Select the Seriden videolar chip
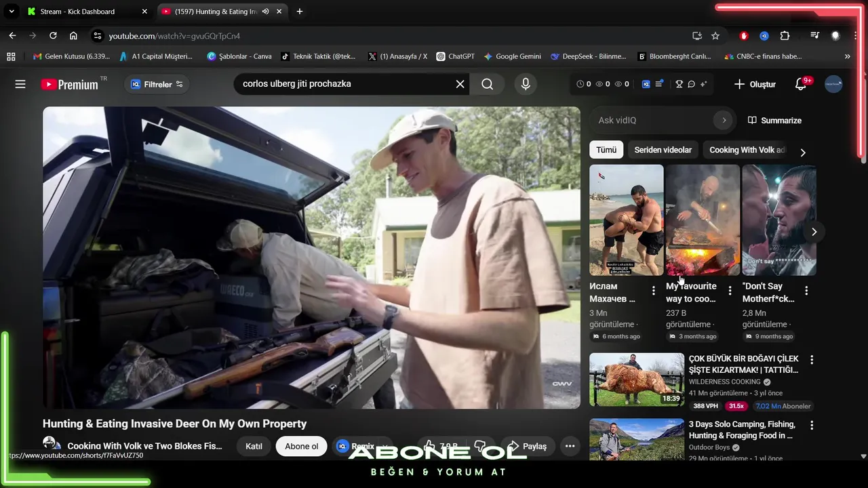868x488 pixels. coord(663,150)
